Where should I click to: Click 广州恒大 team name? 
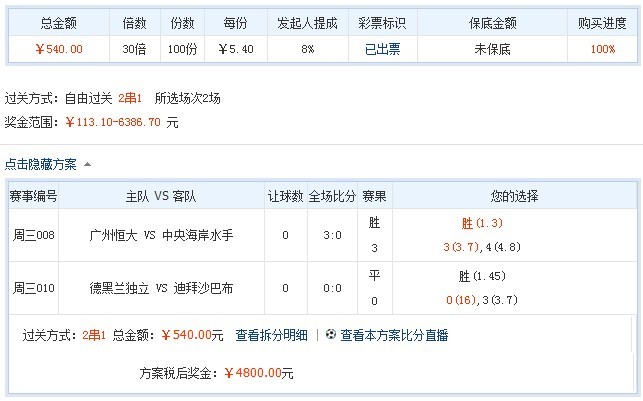click(113, 235)
